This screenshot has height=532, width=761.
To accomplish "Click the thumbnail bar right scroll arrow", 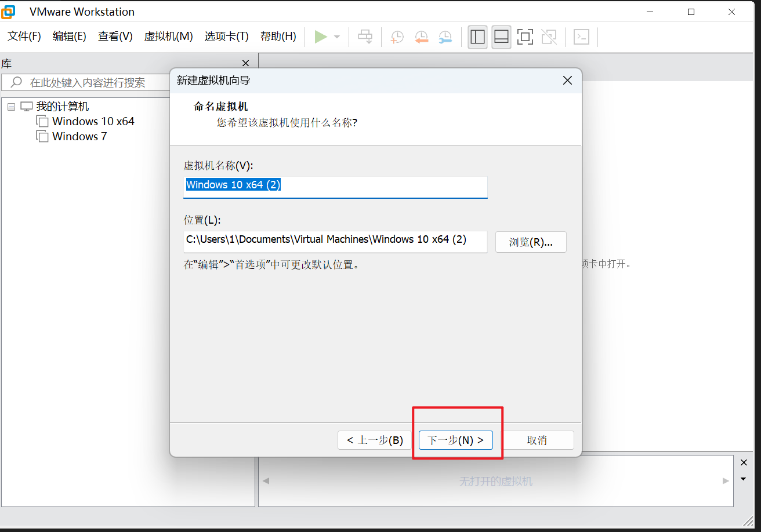I will pyautogui.click(x=726, y=481).
